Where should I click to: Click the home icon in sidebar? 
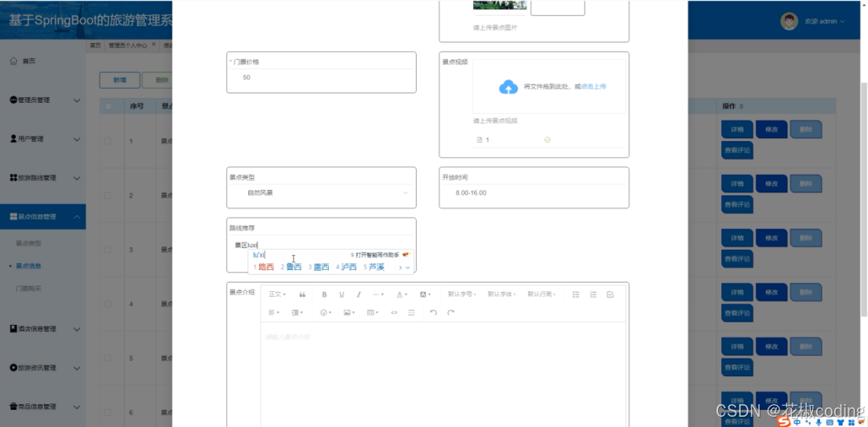pos(14,61)
